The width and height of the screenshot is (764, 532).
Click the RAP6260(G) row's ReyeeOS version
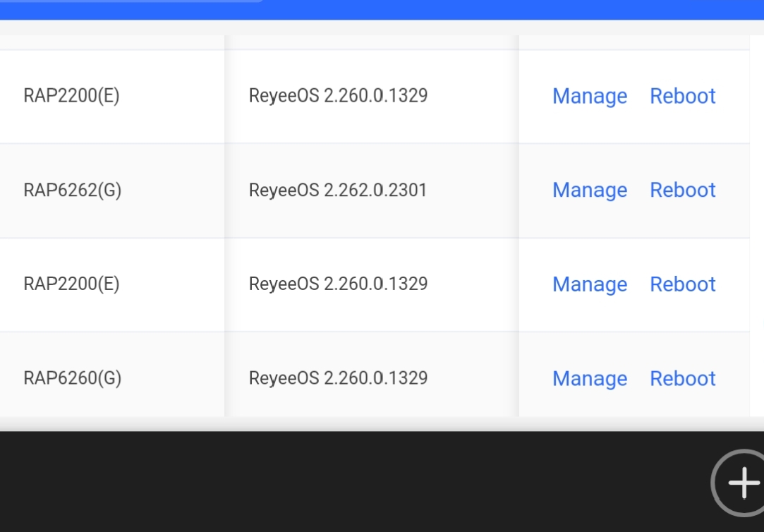click(x=338, y=378)
